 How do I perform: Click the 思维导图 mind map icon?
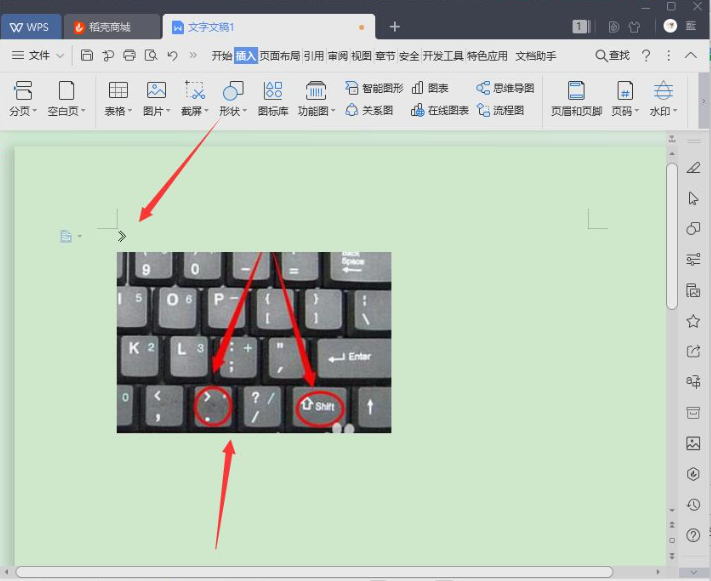[x=505, y=88]
